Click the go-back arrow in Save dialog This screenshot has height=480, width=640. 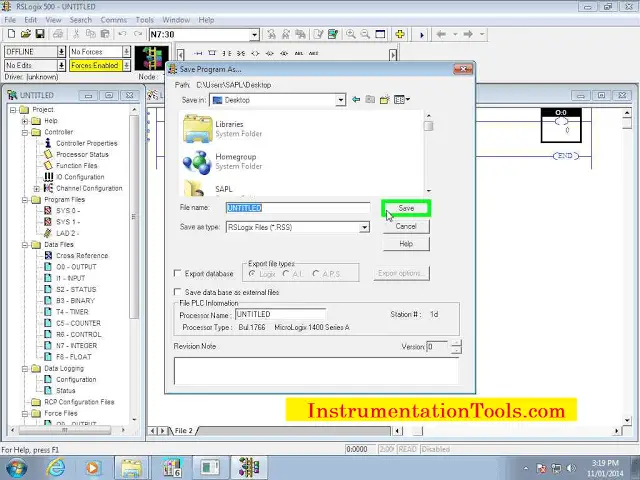coord(356,99)
